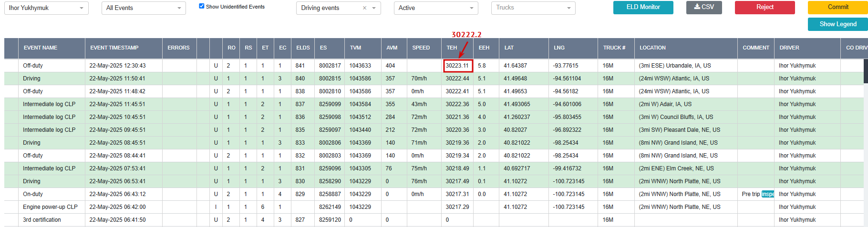This screenshot has width=868, height=227.
Task: Clear the Driving events filter with X
Action: click(364, 8)
